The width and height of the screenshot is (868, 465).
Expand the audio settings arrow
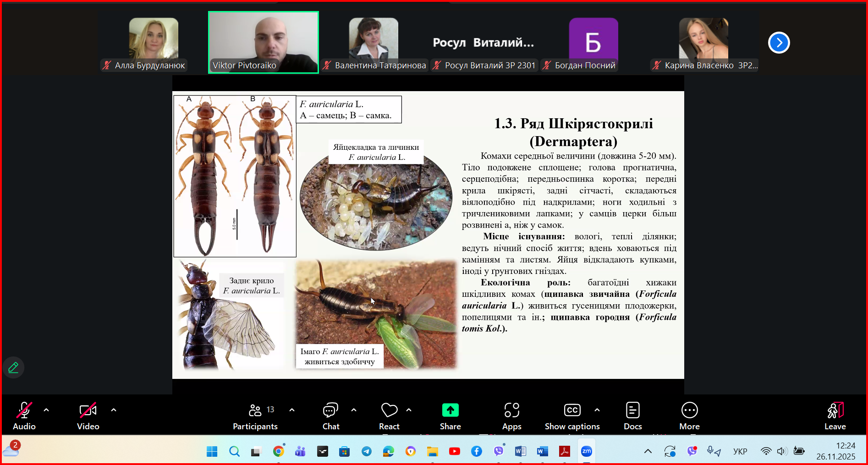tap(46, 410)
